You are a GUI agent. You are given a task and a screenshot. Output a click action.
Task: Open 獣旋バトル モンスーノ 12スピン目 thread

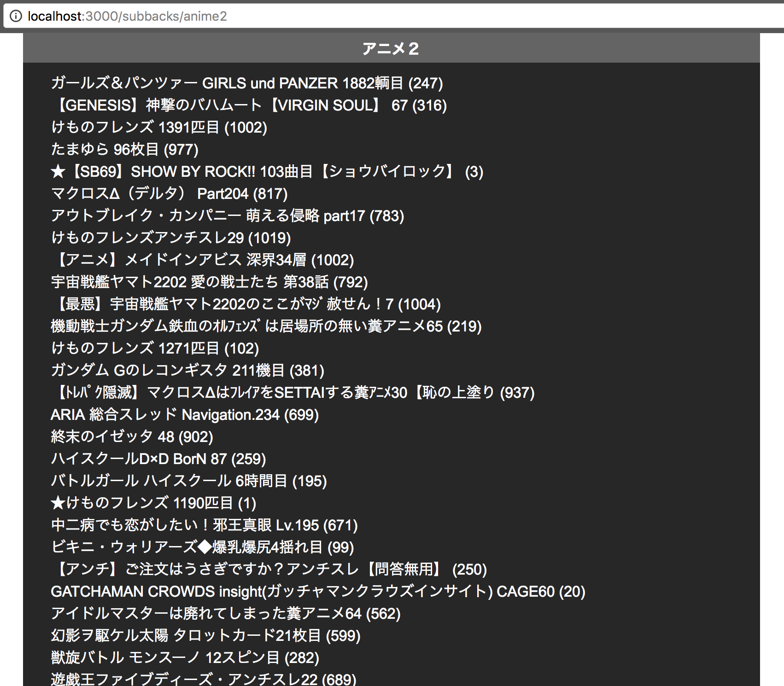tap(185, 657)
